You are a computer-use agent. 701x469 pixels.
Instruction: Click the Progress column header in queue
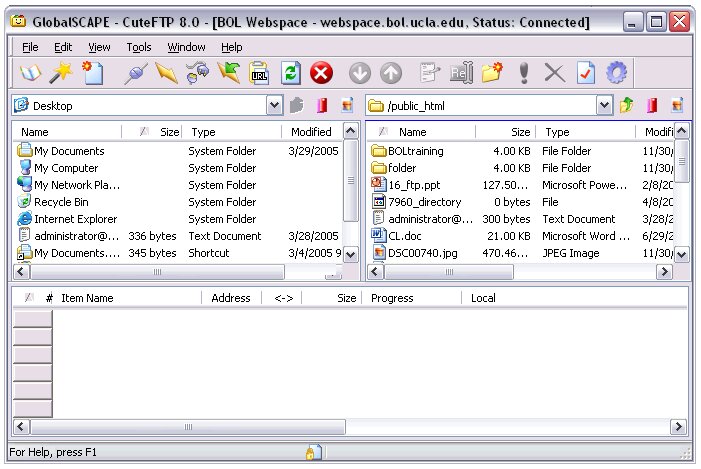tap(411, 298)
